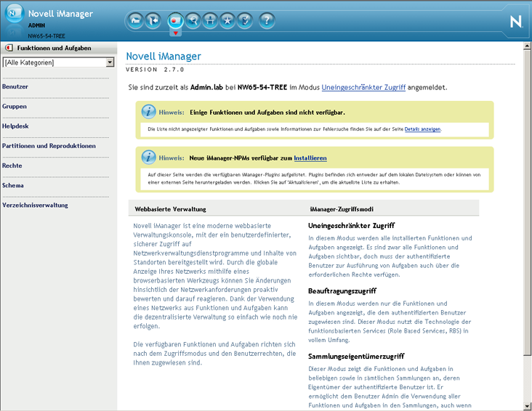Open the Favorites star icon
The width and height of the screenshot is (532, 411).
[x=227, y=20]
